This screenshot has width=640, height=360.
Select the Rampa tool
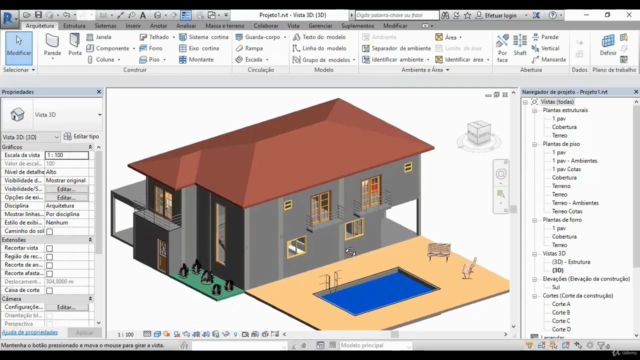pyautogui.click(x=249, y=48)
